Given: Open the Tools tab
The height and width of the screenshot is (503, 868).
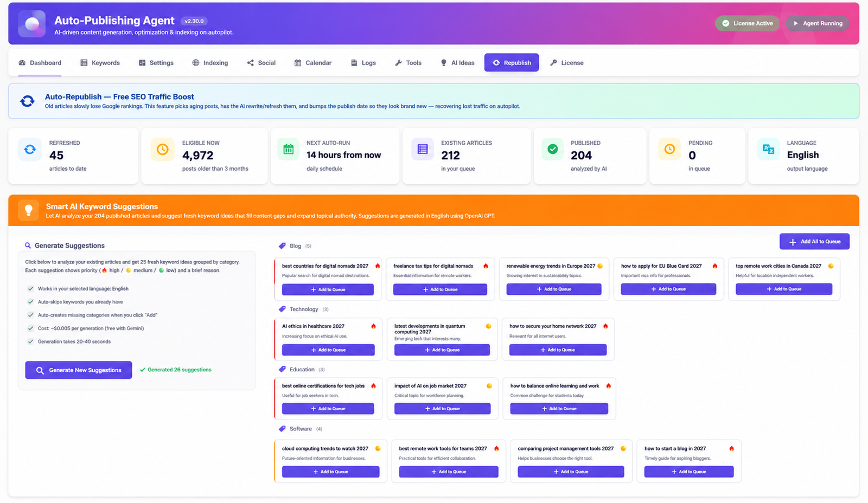Looking at the screenshot, I should (x=409, y=63).
